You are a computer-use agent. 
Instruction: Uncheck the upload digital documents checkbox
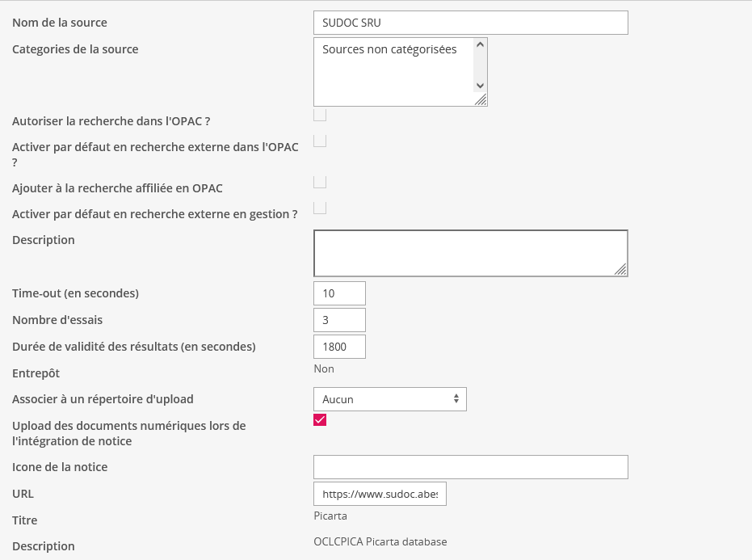pyautogui.click(x=320, y=420)
